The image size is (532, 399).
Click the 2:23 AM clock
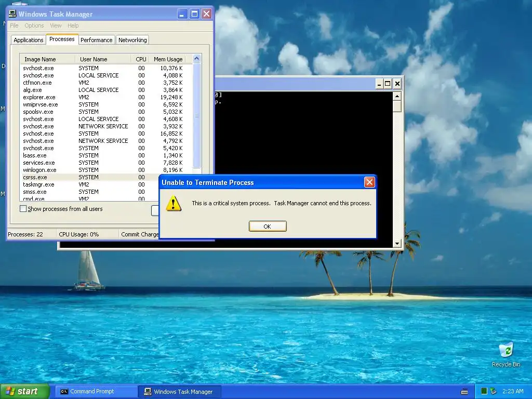(513, 391)
